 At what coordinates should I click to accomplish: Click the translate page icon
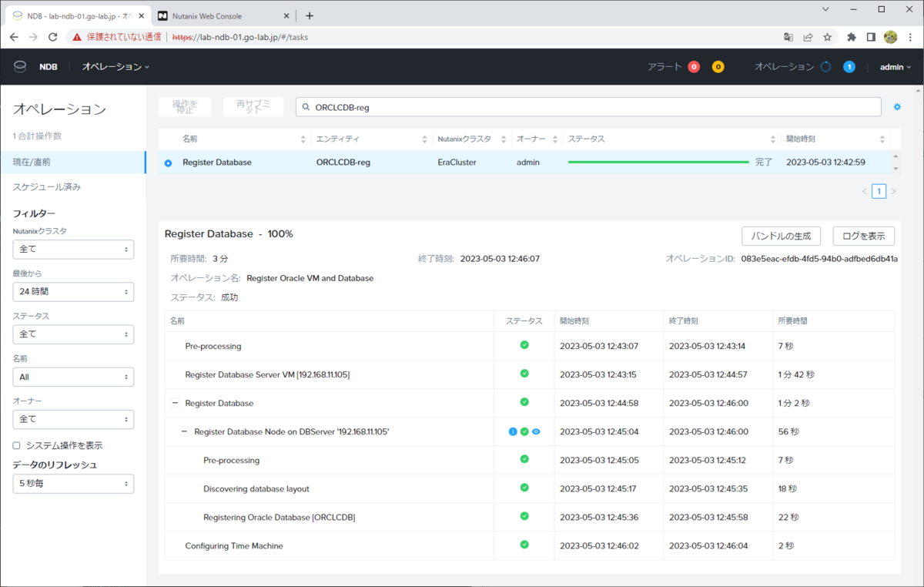788,37
